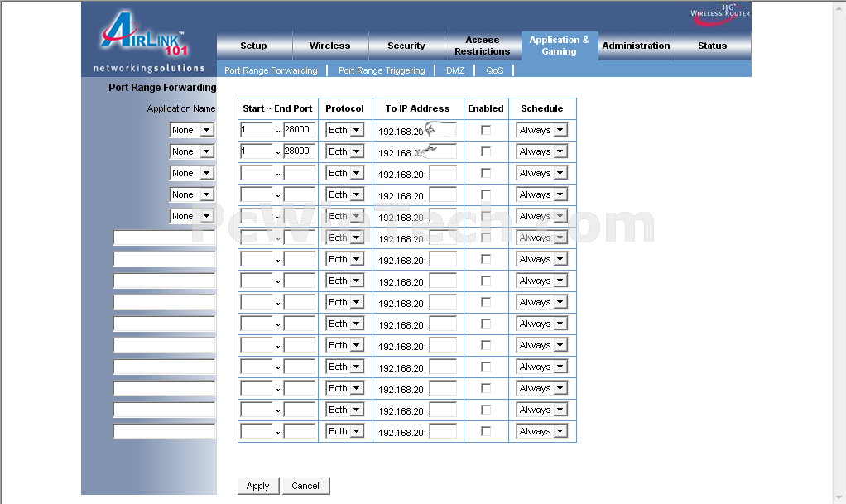The height and width of the screenshot is (504, 846).
Task: Check Enabled box in eighth row
Action: (486, 281)
